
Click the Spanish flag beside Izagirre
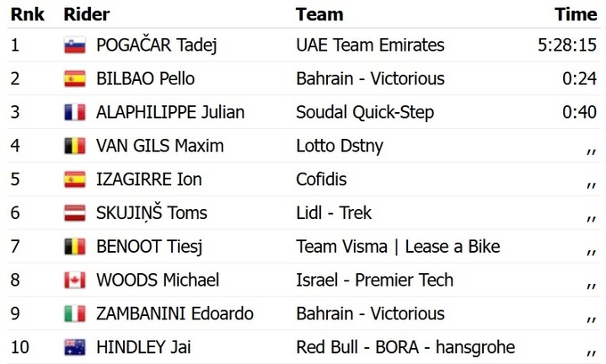click(75, 180)
